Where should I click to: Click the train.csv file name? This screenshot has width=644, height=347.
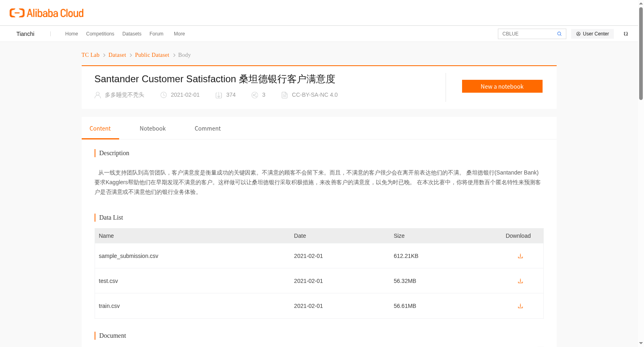point(109,306)
